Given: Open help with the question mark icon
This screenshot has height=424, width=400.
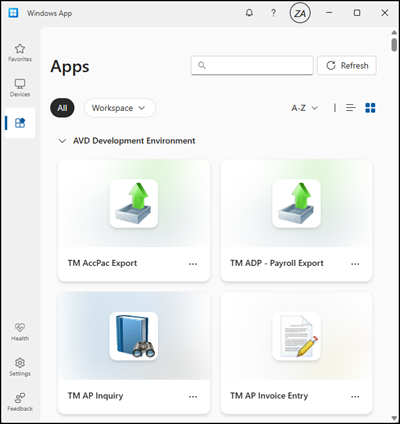Looking at the screenshot, I should [x=273, y=13].
